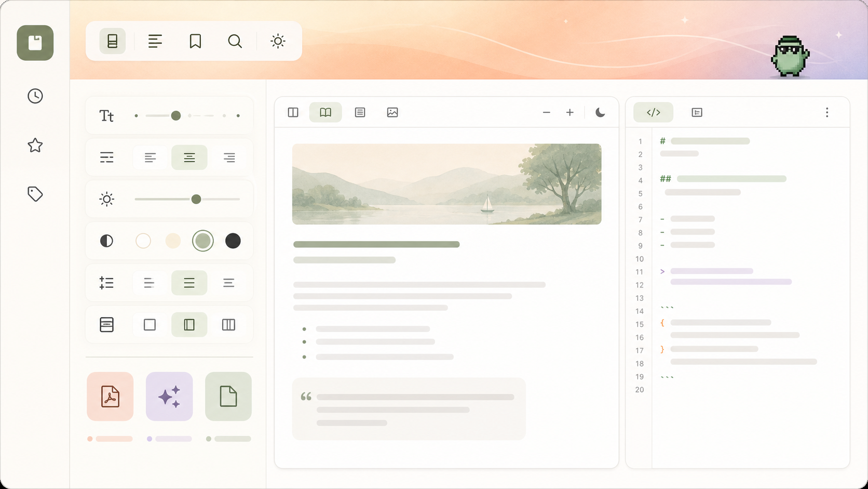This screenshot has height=489, width=868.
Task: Click the # heading marker on line 1
Action: click(663, 141)
